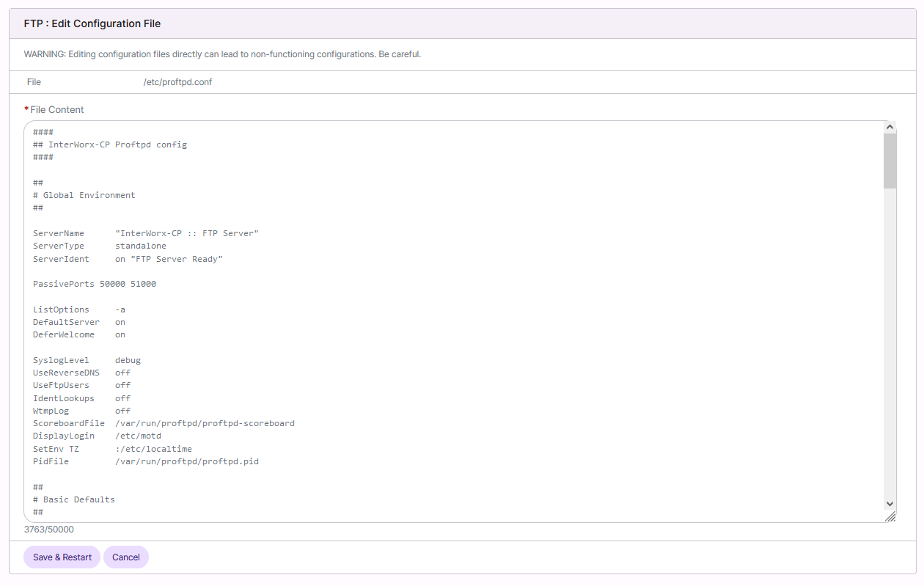This screenshot has width=924, height=586.
Task: Click the Save & Restart button
Action: pyautogui.click(x=62, y=557)
